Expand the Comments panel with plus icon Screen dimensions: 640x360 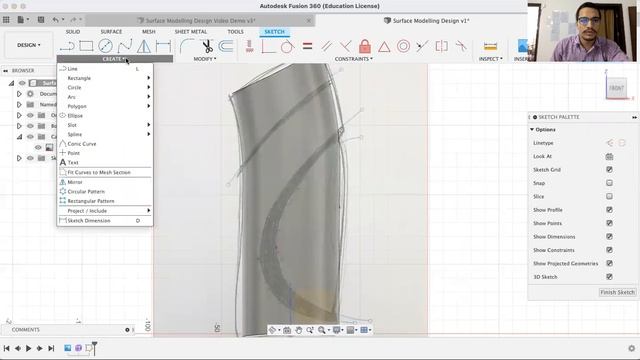point(127,330)
